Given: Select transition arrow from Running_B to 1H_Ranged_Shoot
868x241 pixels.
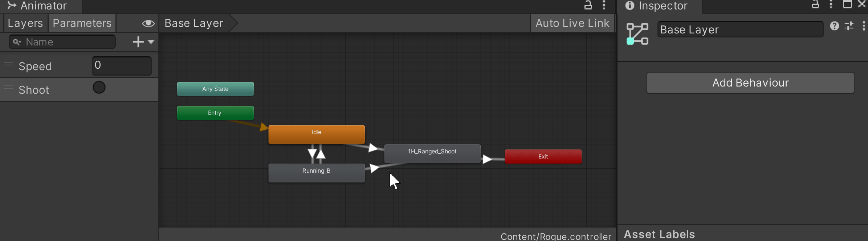Looking at the screenshot, I should point(374,168).
